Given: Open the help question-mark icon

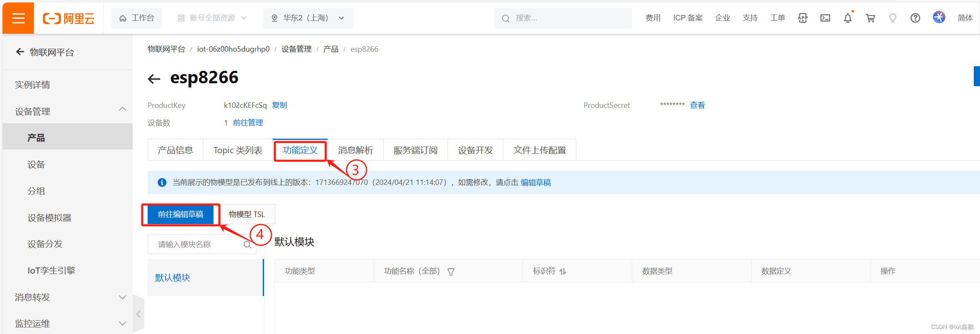Looking at the screenshot, I should click(915, 18).
